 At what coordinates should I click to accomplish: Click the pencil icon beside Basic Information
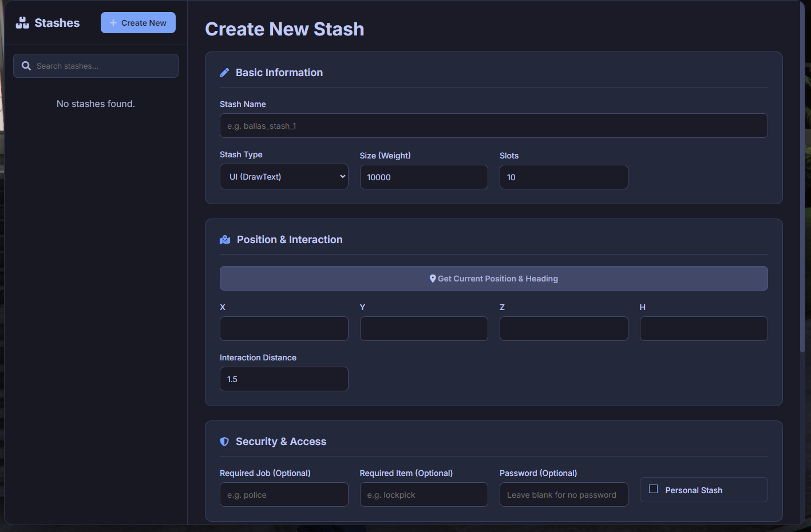pos(224,72)
